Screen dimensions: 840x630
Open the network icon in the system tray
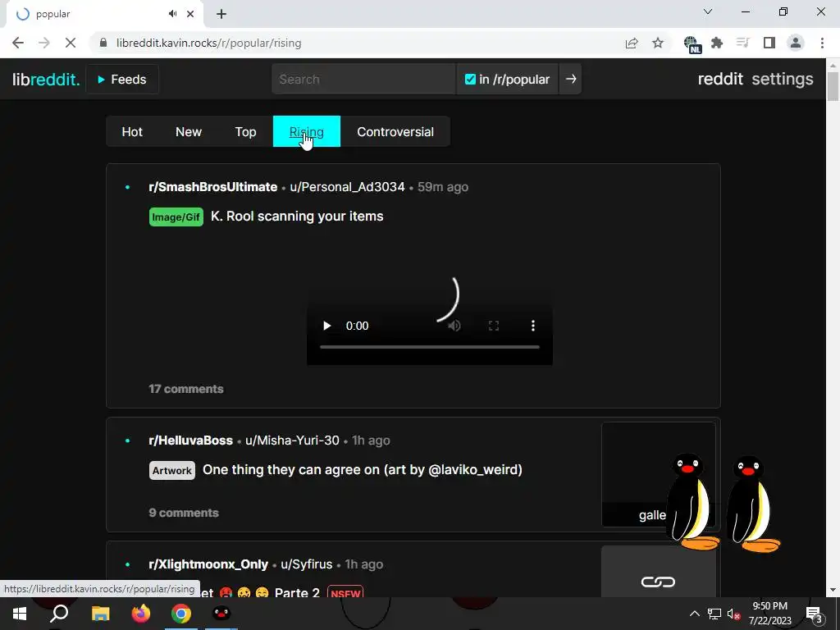point(714,614)
